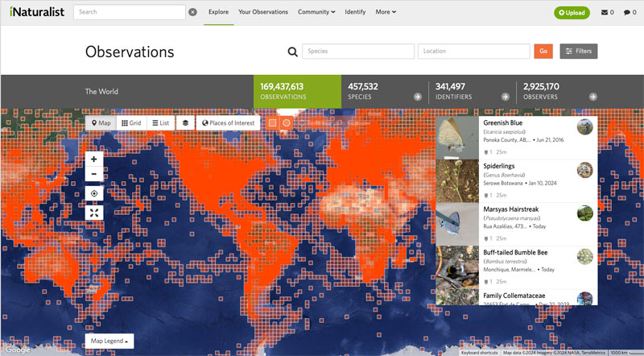Open the More dropdown menu

(x=386, y=12)
